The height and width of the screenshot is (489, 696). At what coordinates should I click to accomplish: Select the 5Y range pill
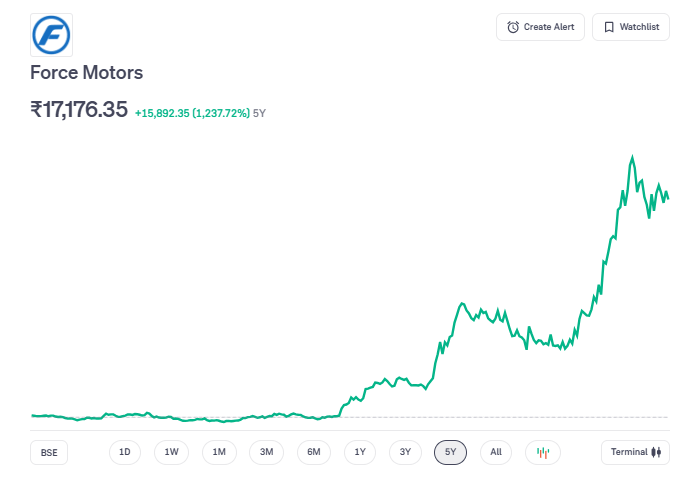pos(450,452)
